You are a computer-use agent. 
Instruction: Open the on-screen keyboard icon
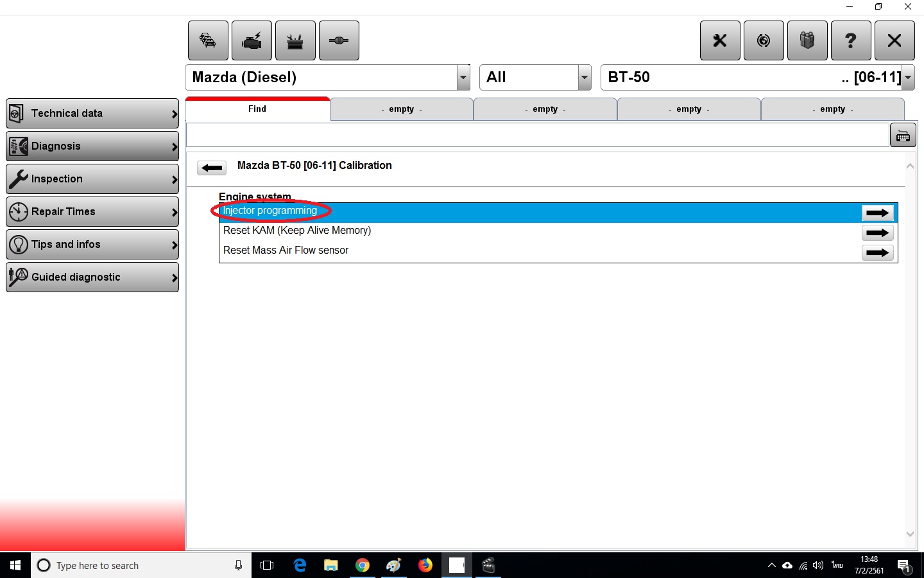point(903,136)
